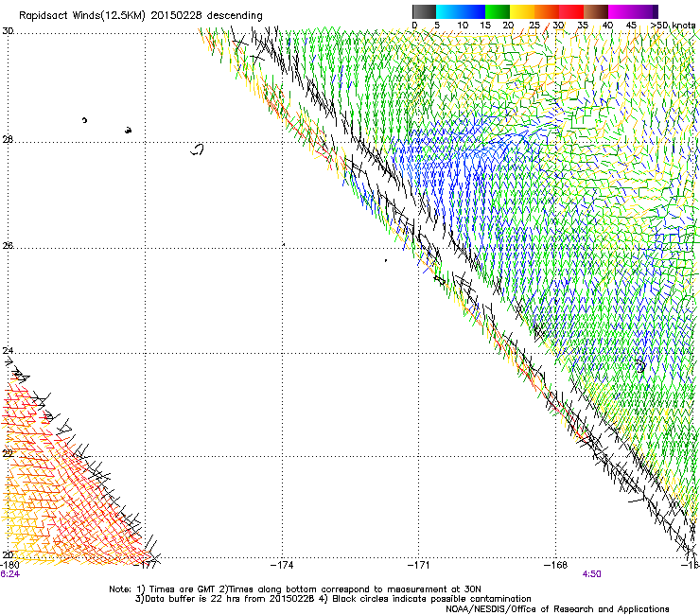Click the longitude label -177
This screenshot has height=615, width=700.
click(145, 566)
